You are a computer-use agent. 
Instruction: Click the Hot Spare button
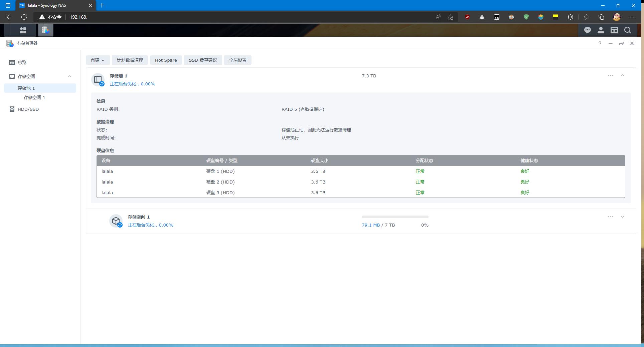coord(166,60)
